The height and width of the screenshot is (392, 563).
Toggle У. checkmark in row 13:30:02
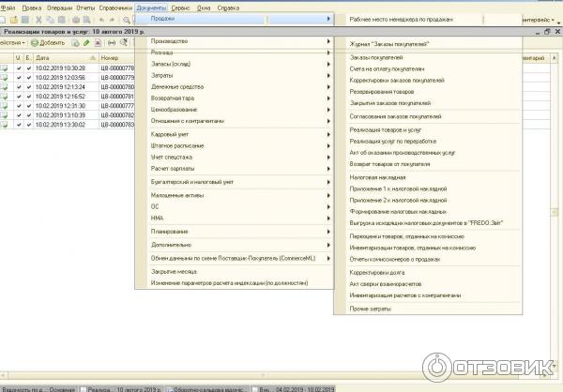pyautogui.click(x=19, y=125)
